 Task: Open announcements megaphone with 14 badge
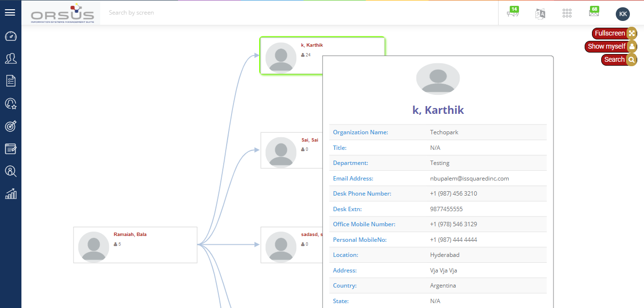(x=513, y=13)
